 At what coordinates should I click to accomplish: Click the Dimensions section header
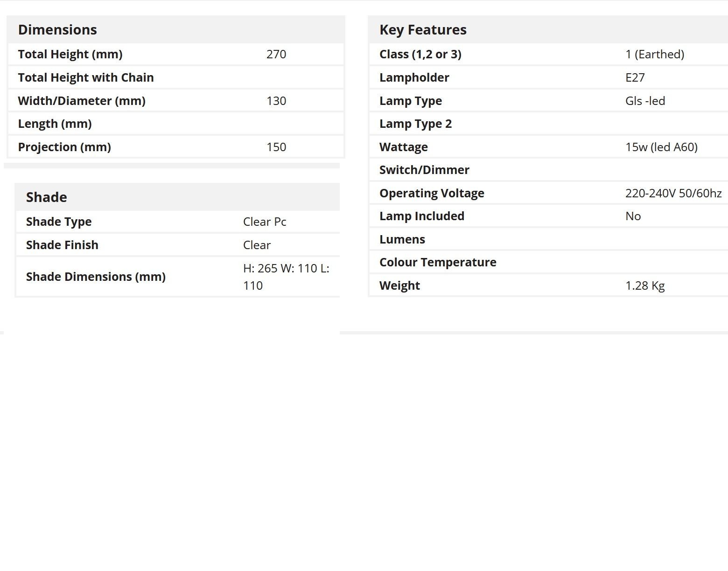pyautogui.click(x=57, y=30)
